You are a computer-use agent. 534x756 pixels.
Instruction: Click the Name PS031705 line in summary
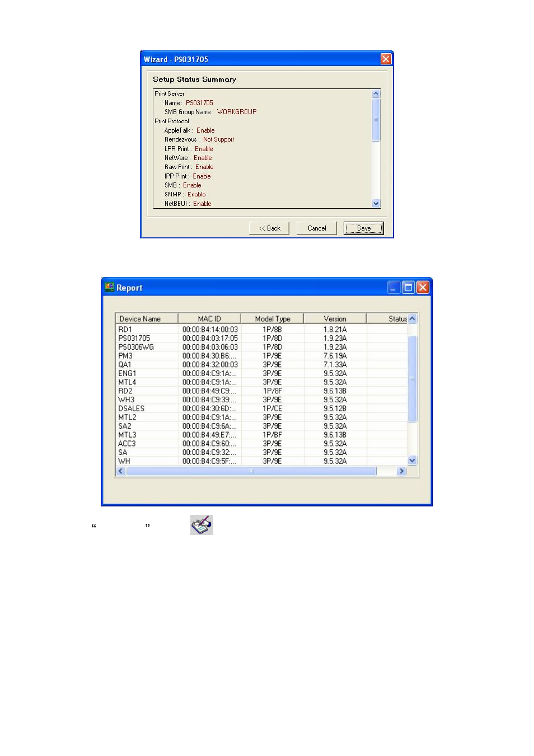[189, 103]
